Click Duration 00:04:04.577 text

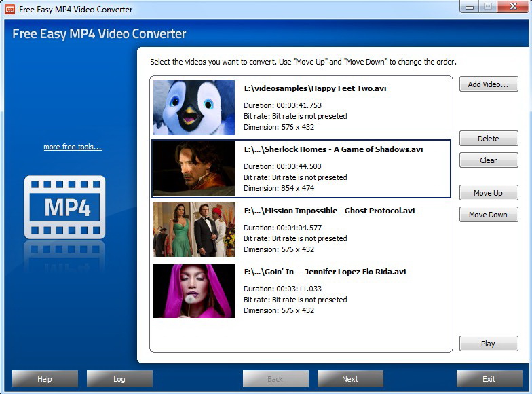pyautogui.click(x=282, y=228)
